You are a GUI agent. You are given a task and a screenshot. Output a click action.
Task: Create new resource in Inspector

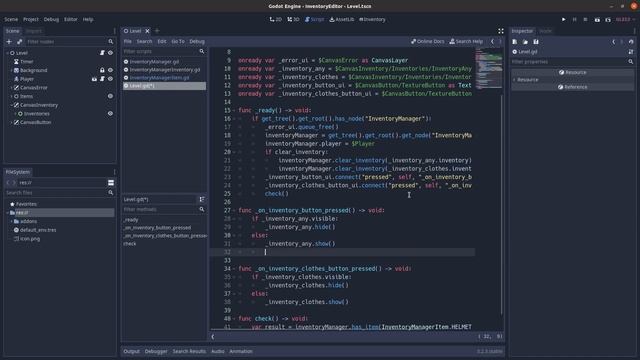point(515,42)
